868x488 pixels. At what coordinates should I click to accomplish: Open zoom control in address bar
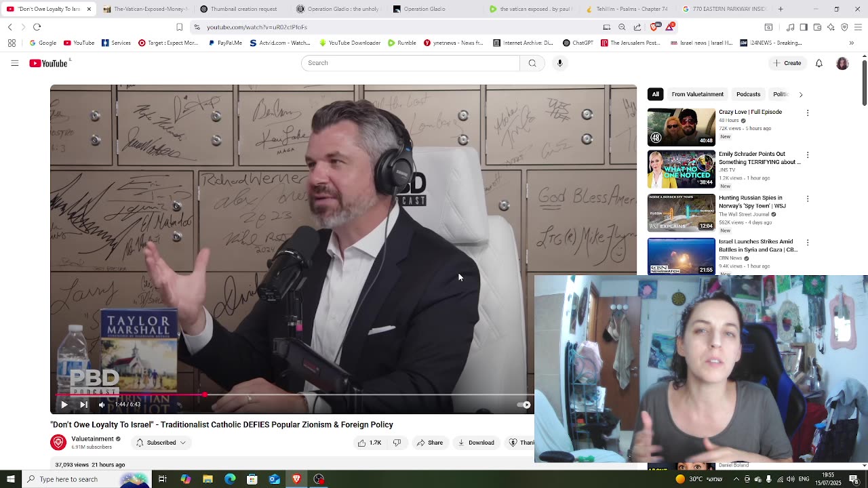pyautogui.click(x=622, y=27)
